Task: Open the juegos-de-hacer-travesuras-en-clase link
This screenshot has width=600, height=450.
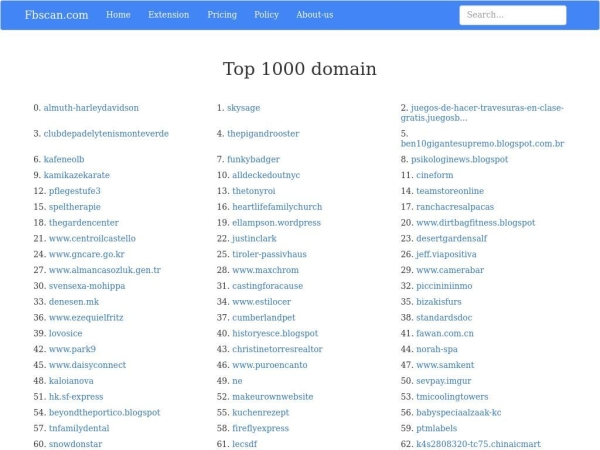Action: 482,113
